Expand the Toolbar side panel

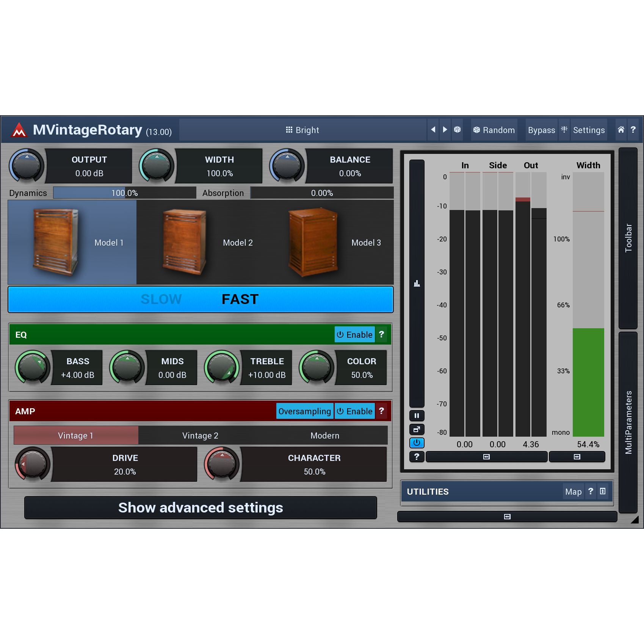(628, 238)
